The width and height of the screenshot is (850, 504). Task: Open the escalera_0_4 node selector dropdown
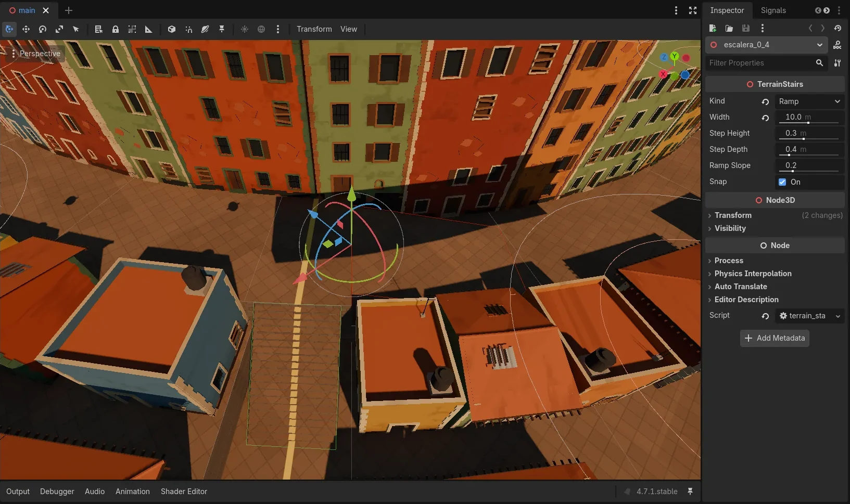coord(766,45)
